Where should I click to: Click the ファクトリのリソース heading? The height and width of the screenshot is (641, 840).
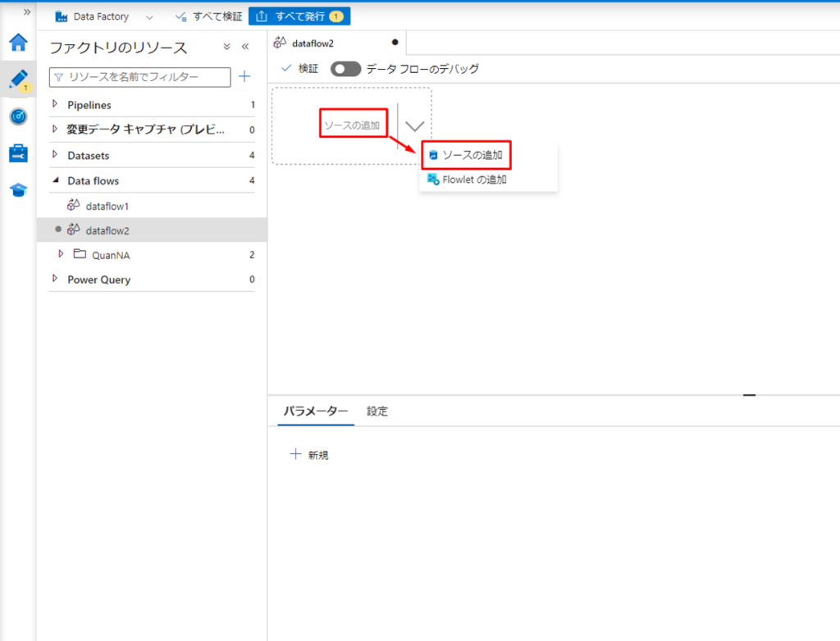(118, 48)
